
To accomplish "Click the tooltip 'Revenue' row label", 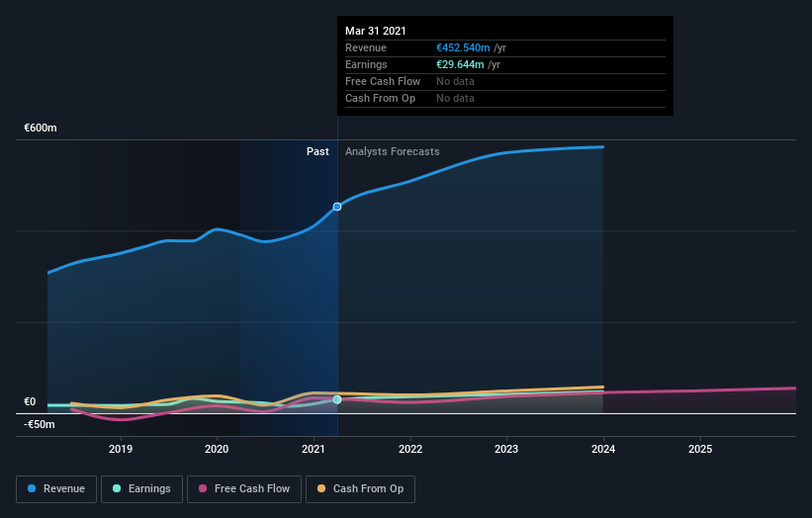I will (366, 47).
